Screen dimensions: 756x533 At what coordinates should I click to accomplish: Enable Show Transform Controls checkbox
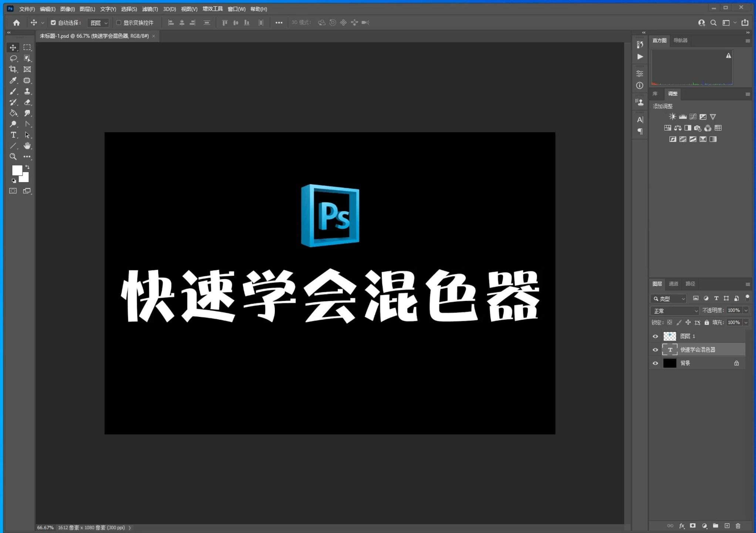[118, 23]
